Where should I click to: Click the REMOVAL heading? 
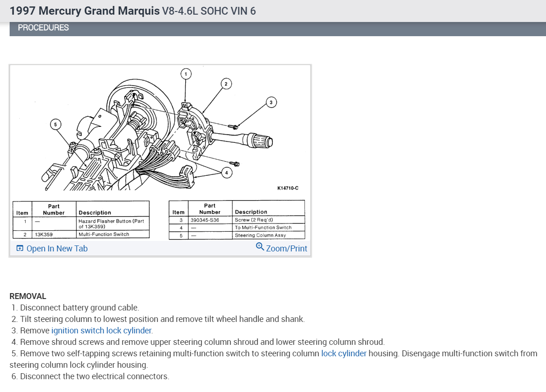(x=28, y=296)
